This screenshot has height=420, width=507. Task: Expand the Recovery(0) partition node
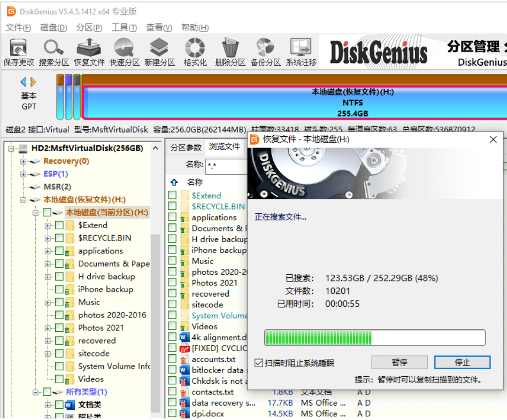[24, 161]
